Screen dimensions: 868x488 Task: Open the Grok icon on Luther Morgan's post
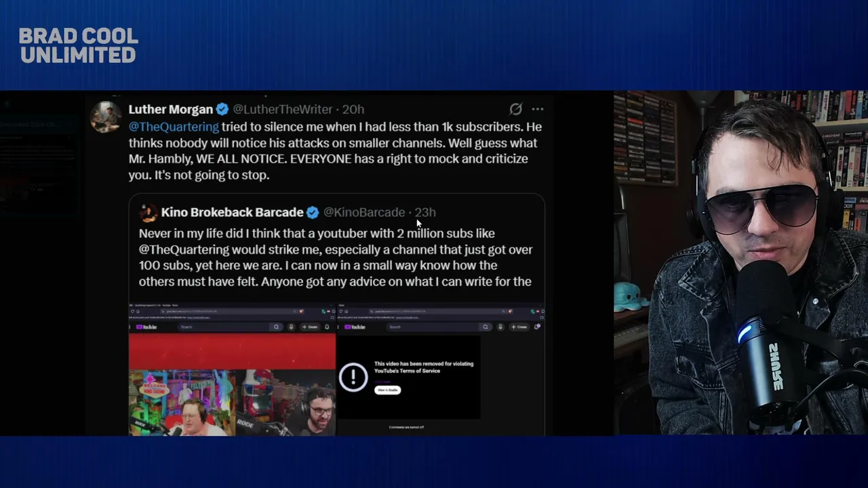pyautogui.click(x=515, y=109)
